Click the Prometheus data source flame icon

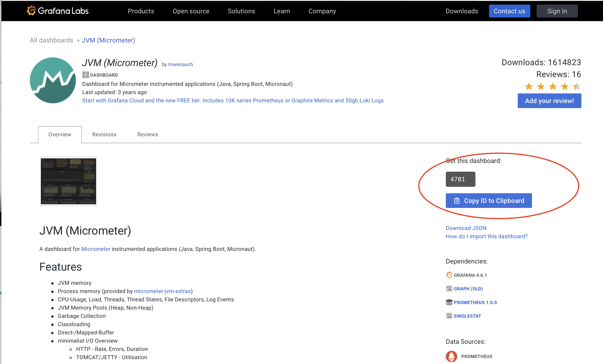point(451,356)
